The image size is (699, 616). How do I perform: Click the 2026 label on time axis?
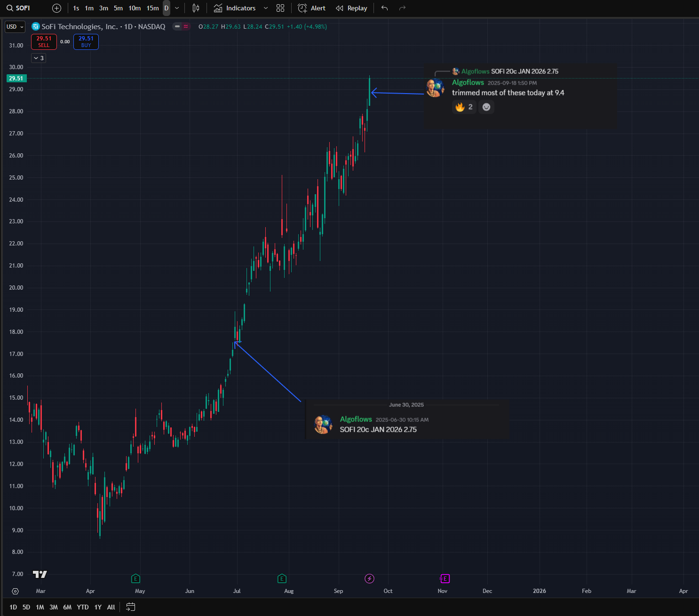540,591
